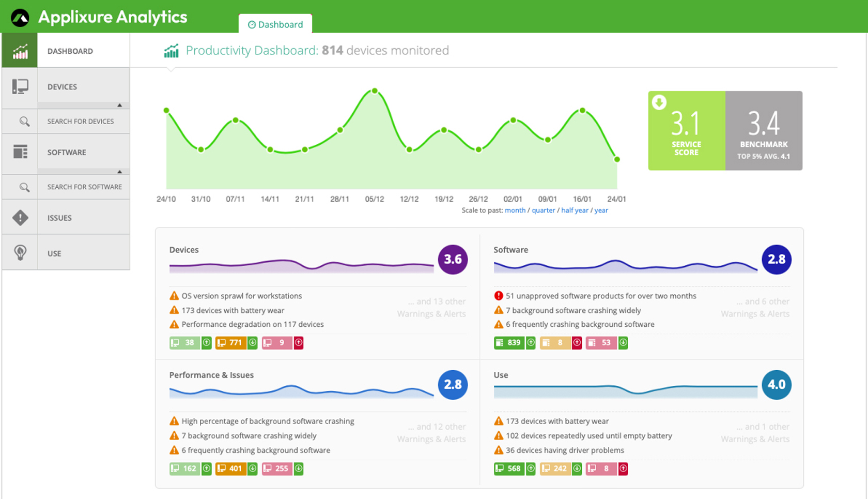This screenshot has height=499, width=868.
Task: Open SEARCH FOR DEVICES entry
Action: pos(81,122)
